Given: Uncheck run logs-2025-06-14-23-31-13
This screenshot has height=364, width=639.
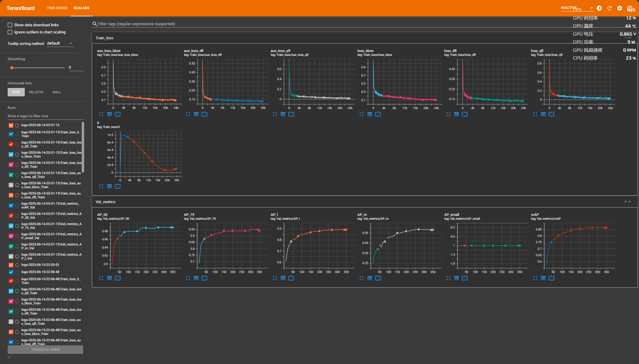Looking at the screenshot, I should pos(11,125).
